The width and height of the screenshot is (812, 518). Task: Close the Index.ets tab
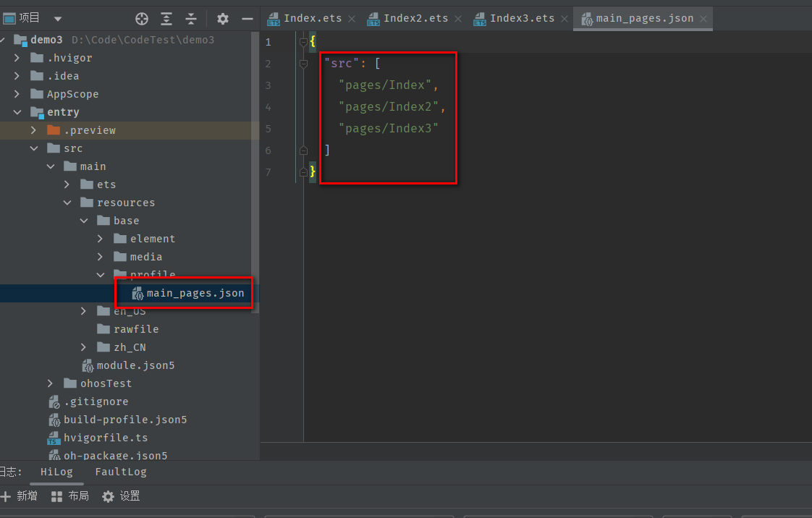pos(352,19)
